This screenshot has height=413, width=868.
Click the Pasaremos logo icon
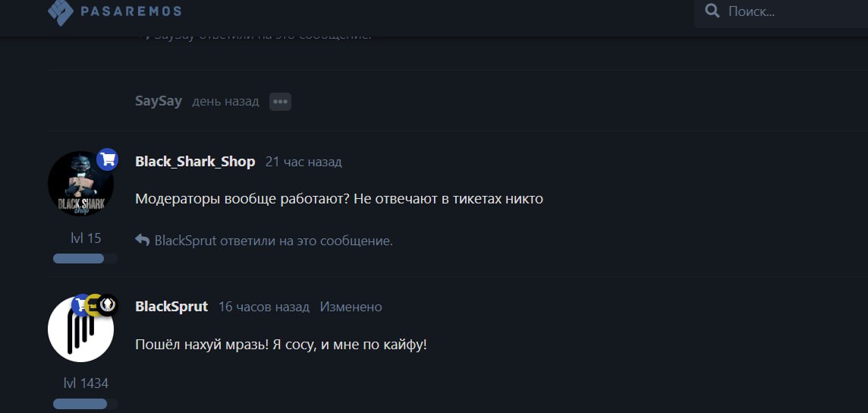click(61, 11)
